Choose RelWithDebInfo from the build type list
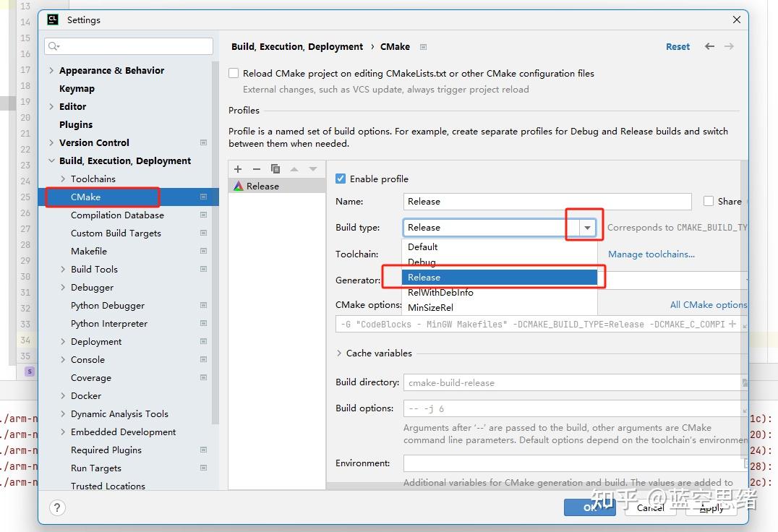Screen dimensions: 778x532 point(500,293)
